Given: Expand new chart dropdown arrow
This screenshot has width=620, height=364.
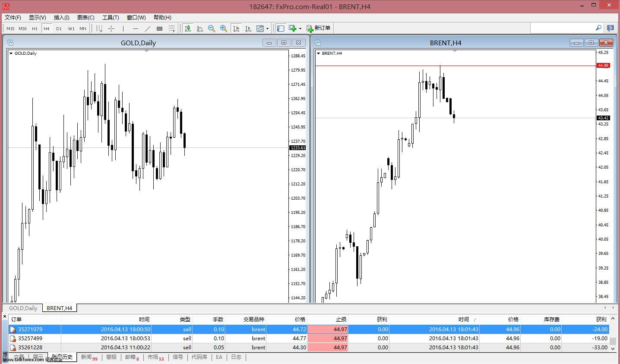Looking at the screenshot, I should tap(300, 28).
